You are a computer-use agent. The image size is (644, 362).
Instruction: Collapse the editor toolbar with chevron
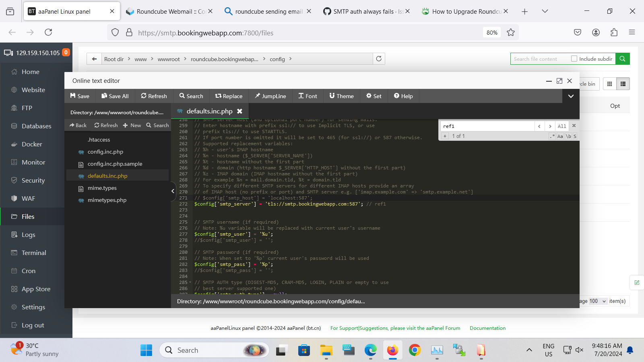pos(571,96)
